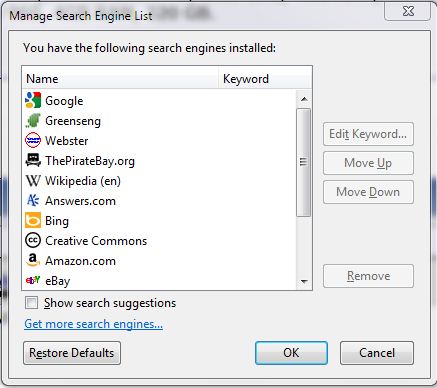
Task: Click the Remove button
Action: 368,276
